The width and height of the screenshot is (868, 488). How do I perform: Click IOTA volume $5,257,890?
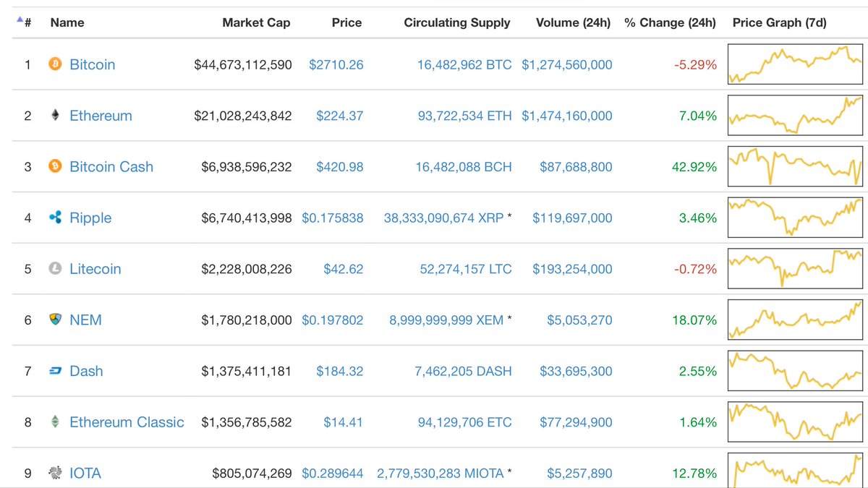pos(579,473)
